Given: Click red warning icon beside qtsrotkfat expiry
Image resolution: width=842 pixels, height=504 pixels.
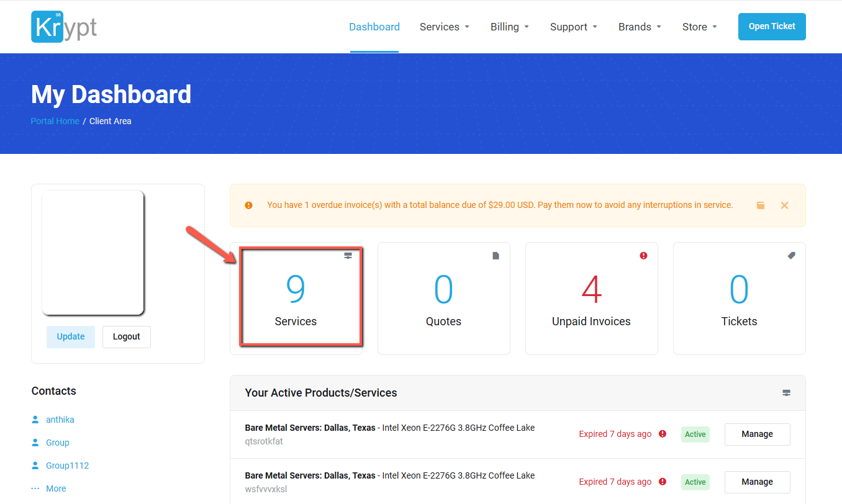Looking at the screenshot, I should (x=663, y=434).
